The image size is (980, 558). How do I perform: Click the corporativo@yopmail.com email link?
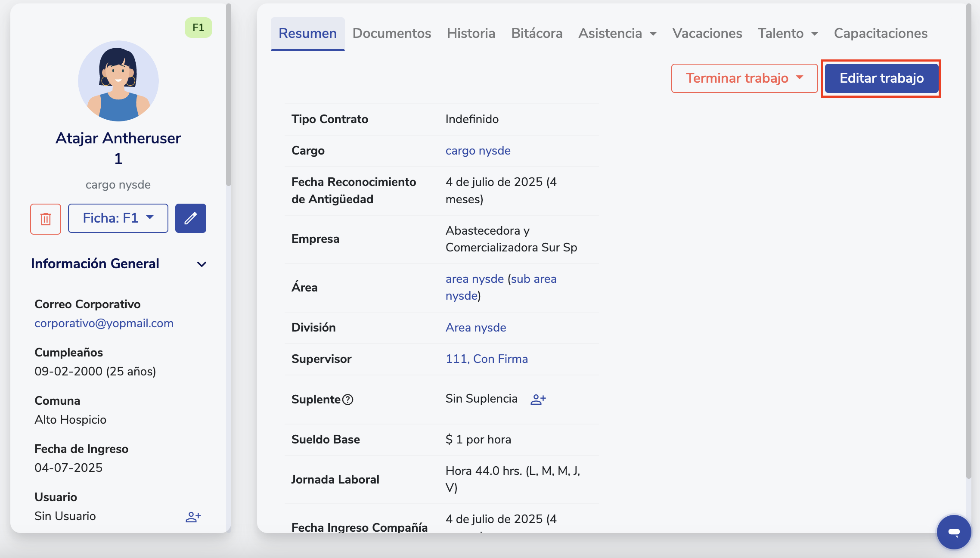point(104,323)
